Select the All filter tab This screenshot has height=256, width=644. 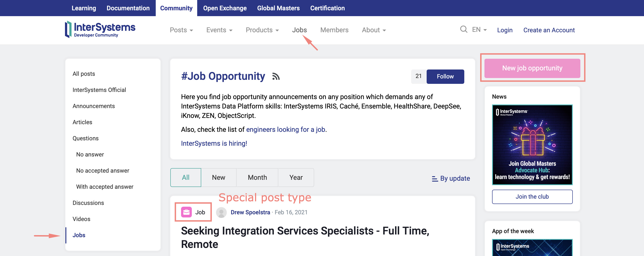186,178
